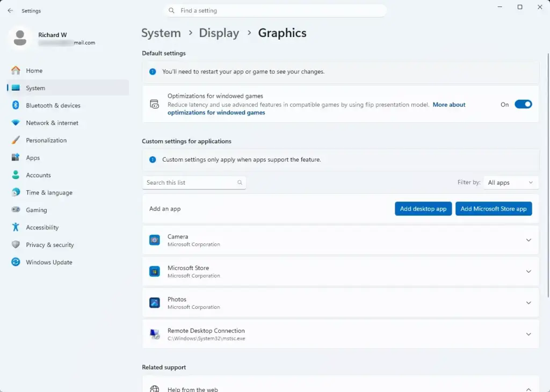Expand Remote Desktop Connection settings chevron

[x=529, y=334]
